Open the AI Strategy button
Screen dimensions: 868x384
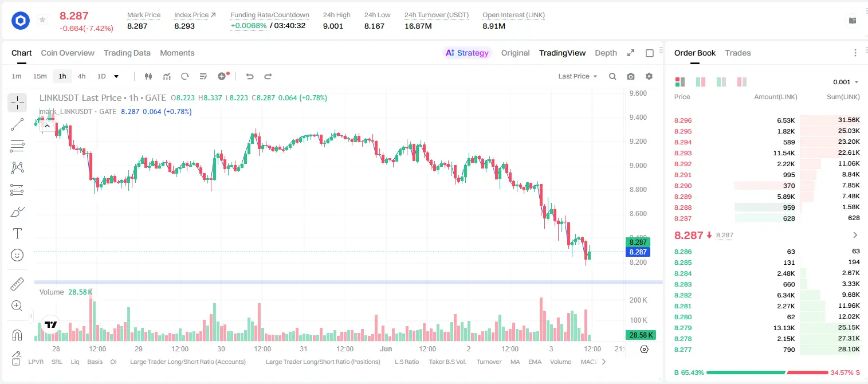468,53
